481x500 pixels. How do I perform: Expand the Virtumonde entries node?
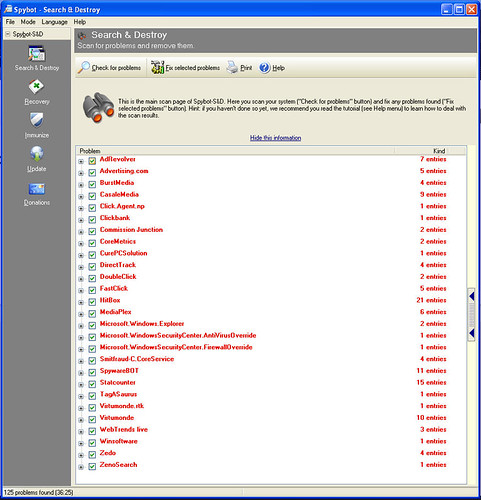[81, 420]
